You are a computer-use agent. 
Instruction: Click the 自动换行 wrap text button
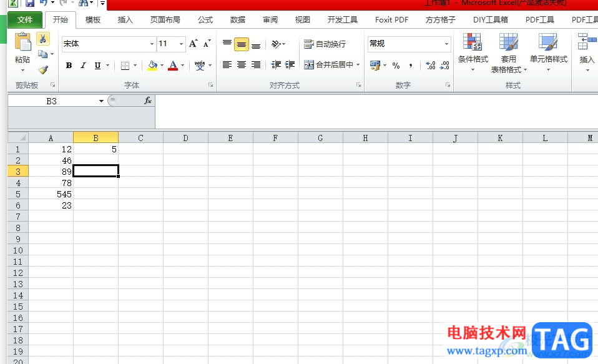[325, 44]
